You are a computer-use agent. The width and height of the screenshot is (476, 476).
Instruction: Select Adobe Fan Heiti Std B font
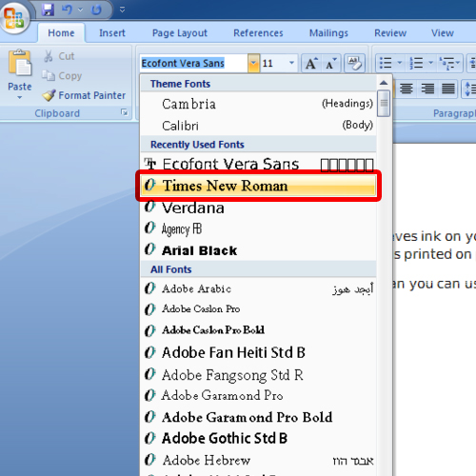[x=258, y=352]
